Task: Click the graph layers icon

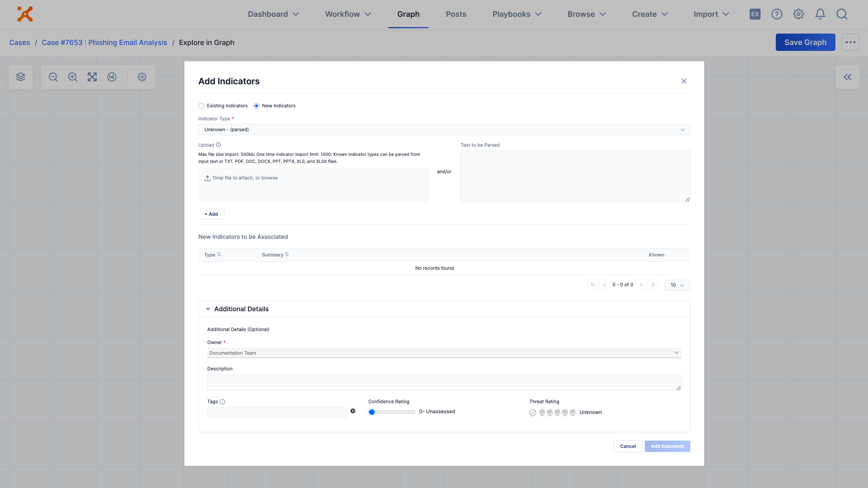Action: pos(20,77)
